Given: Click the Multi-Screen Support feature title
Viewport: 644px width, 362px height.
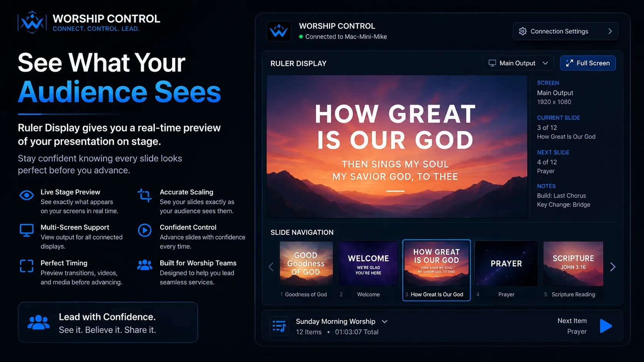Looking at the screenshot, I should point(75,227).
